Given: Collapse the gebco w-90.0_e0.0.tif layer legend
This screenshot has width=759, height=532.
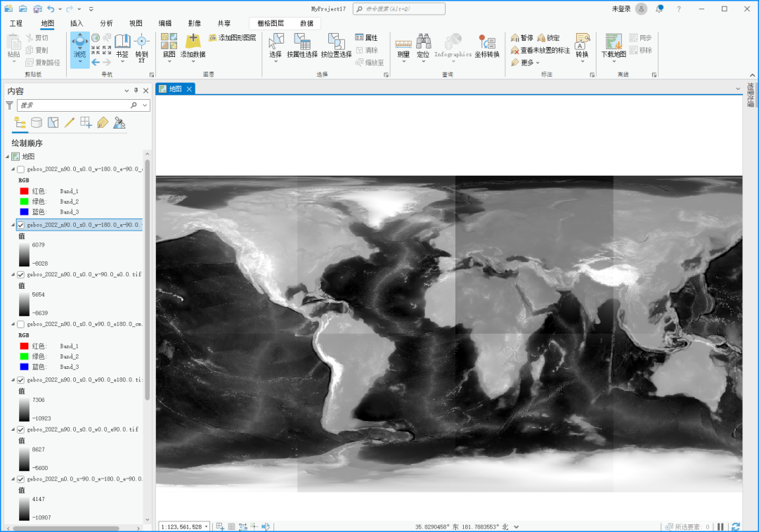Looking at the screenshot, I should [13, 275].
